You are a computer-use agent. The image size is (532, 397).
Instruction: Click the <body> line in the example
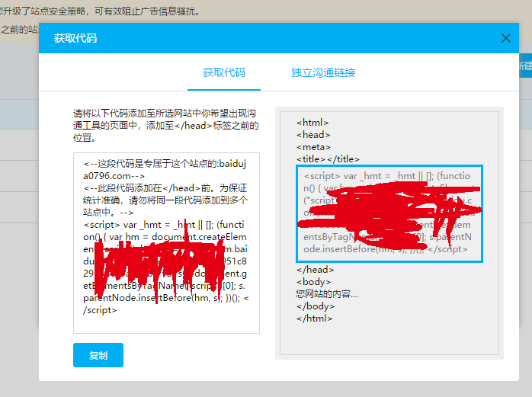pyautogui.click(x=313, y=282)
